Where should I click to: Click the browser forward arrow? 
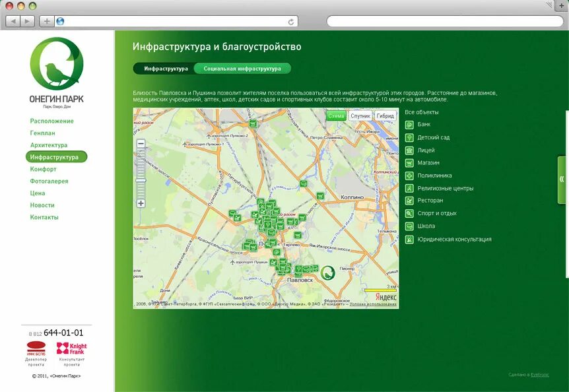pyautogui.click(x=27, y=21)
